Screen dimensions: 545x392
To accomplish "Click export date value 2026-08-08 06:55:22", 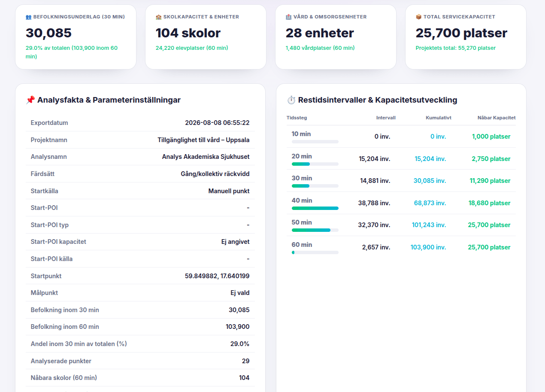I will (x=217, y=123).
